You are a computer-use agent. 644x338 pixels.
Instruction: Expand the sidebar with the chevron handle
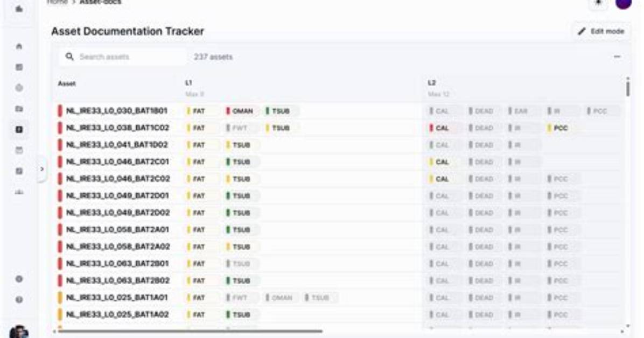[x=42, y=169]
